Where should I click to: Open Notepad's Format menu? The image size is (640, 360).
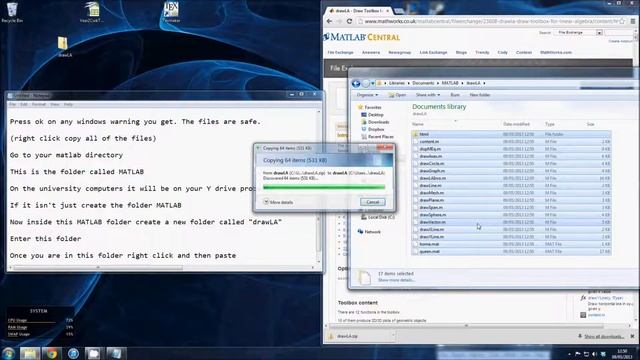39,104
